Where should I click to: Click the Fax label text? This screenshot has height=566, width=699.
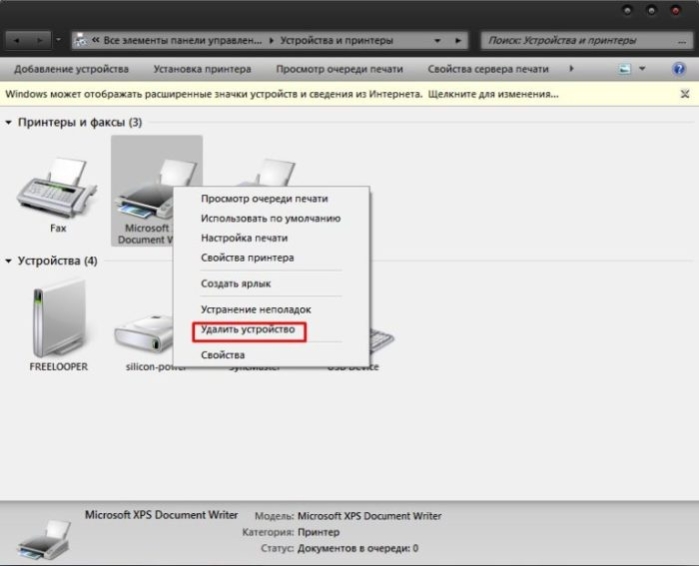coord(58,228)
